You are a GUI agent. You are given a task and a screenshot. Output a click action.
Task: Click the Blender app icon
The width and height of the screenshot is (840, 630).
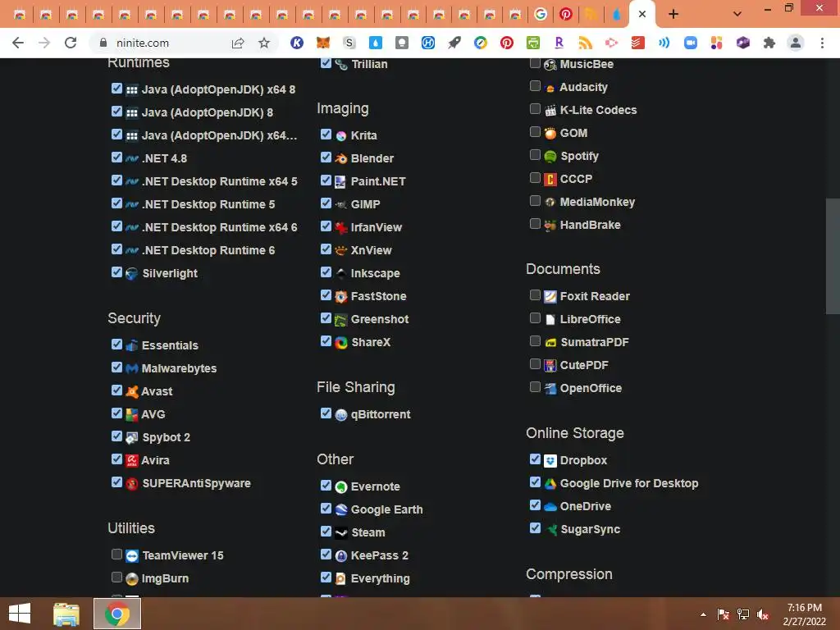[340, 158]
